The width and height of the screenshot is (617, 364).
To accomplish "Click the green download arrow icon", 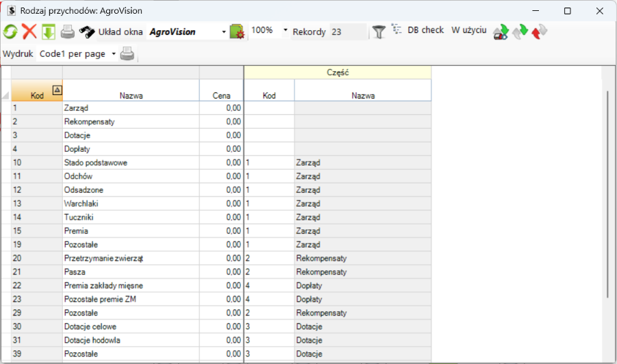I will [x=49, y=32].
